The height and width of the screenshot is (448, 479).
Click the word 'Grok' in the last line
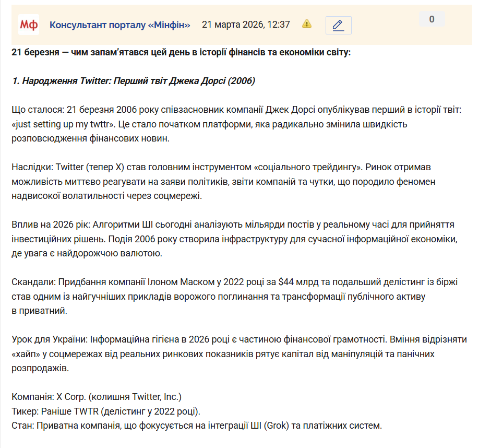click(x=276, y=426)
